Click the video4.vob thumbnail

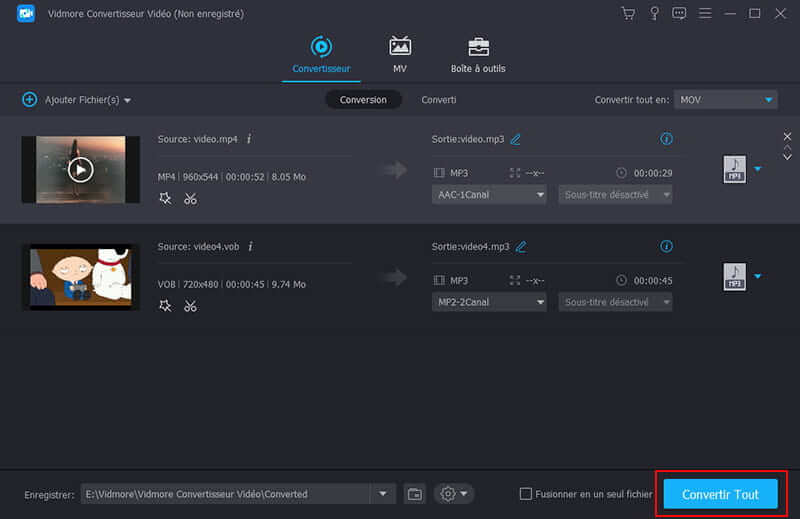[x=81, y=277]
